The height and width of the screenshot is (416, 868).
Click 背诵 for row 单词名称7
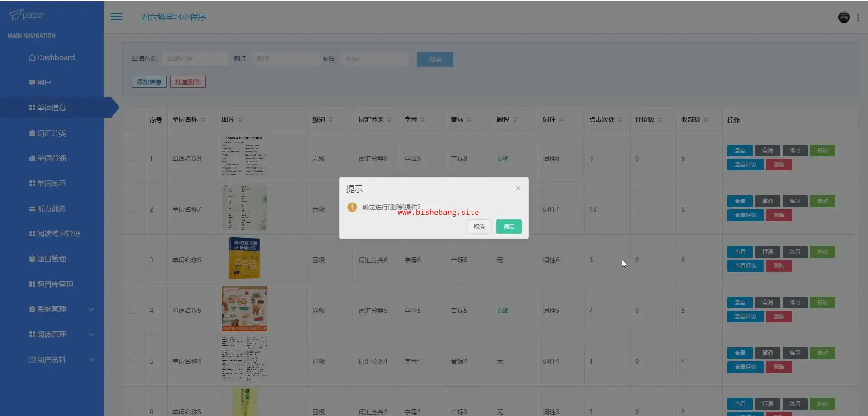pos(768,201)
